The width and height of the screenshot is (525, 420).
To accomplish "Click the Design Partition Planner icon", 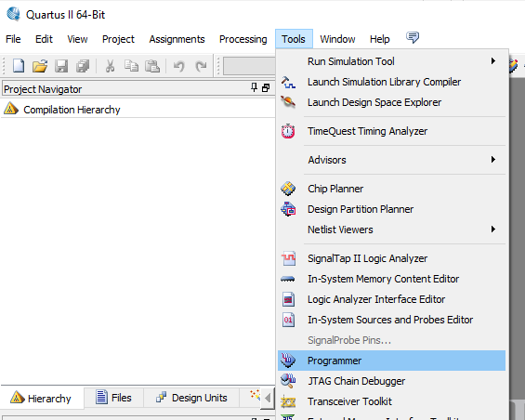I will pyautogui.click(x=288, y=209).
